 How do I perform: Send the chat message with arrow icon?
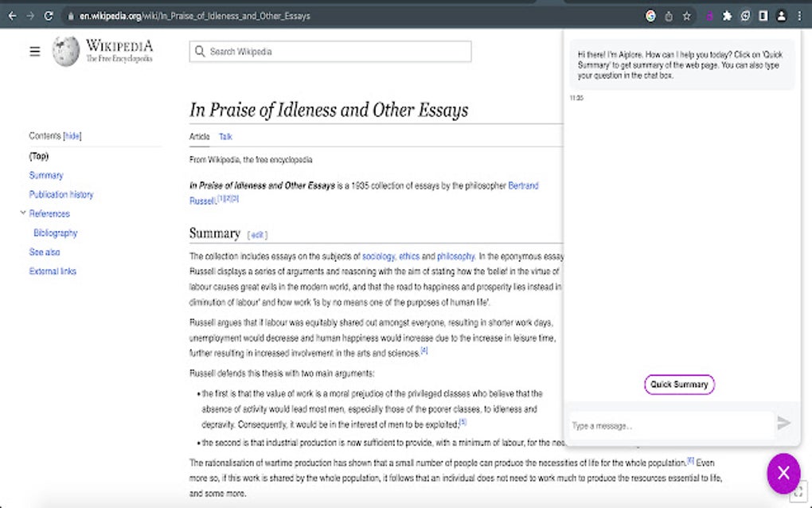click(784, 423)
